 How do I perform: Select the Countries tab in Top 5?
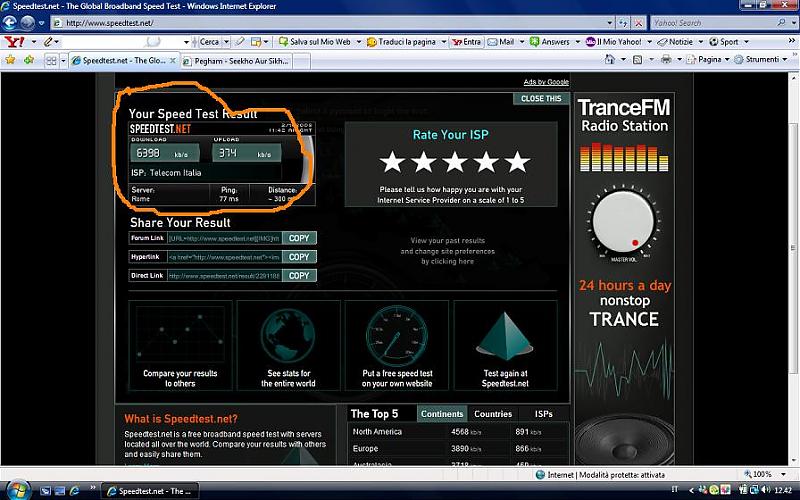coord(493,414)
